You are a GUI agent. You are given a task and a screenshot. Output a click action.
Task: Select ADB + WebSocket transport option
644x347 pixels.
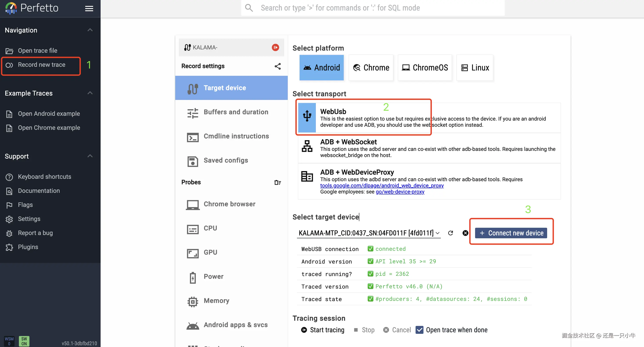(x=429, y=148)
